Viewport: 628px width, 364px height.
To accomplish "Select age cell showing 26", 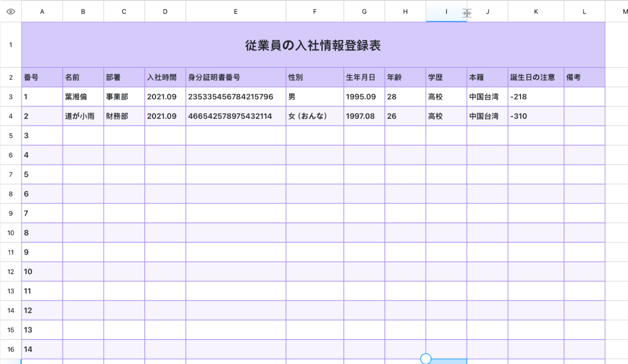I will [405, 116].
